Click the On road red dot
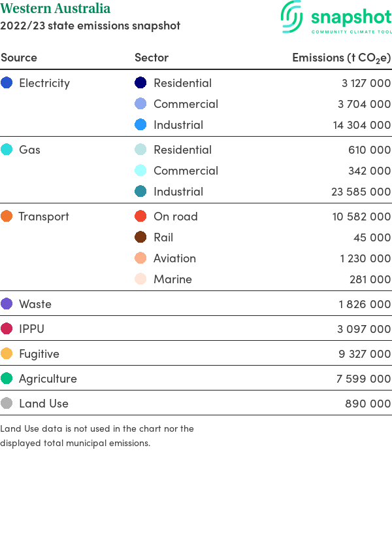The height and width of the screenshot is (556, 392). tap(140, 216)
